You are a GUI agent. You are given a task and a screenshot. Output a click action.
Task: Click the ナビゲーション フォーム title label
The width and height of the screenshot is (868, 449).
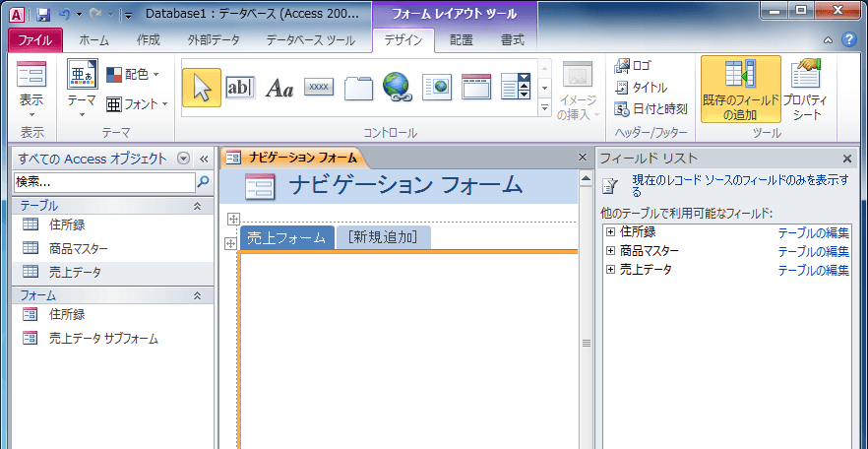click(x=405, y=185)
